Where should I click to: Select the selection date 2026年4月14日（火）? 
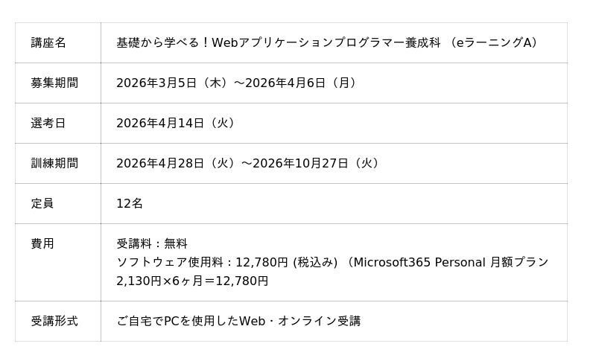coord(178,124)
